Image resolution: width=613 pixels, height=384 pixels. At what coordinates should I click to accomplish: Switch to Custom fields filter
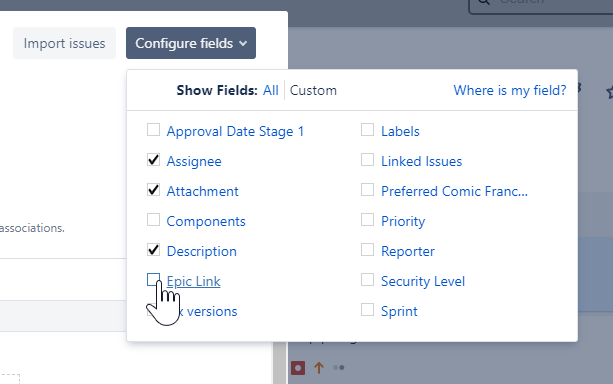tap(313, 90)
